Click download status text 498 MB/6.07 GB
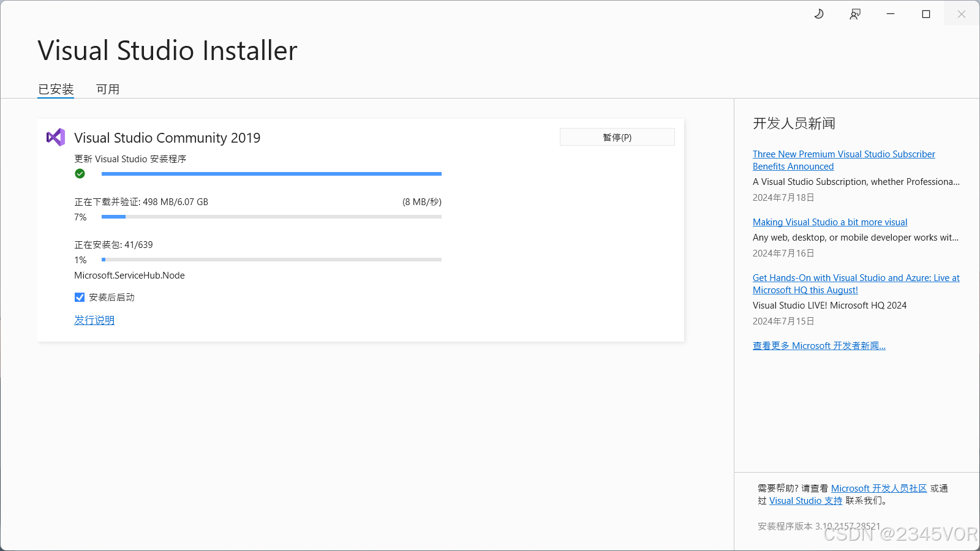The width and height of the screenshot is (980, 551). click(x=141, y=202)
